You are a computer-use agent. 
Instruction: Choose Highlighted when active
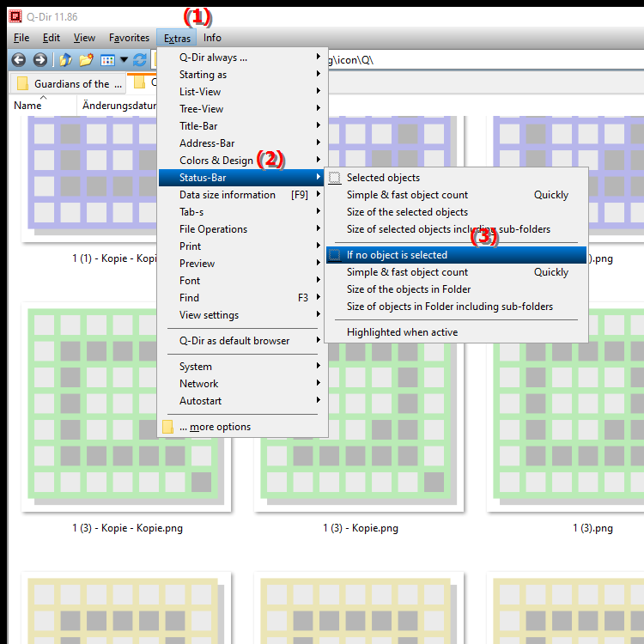[x=456, y=332]
